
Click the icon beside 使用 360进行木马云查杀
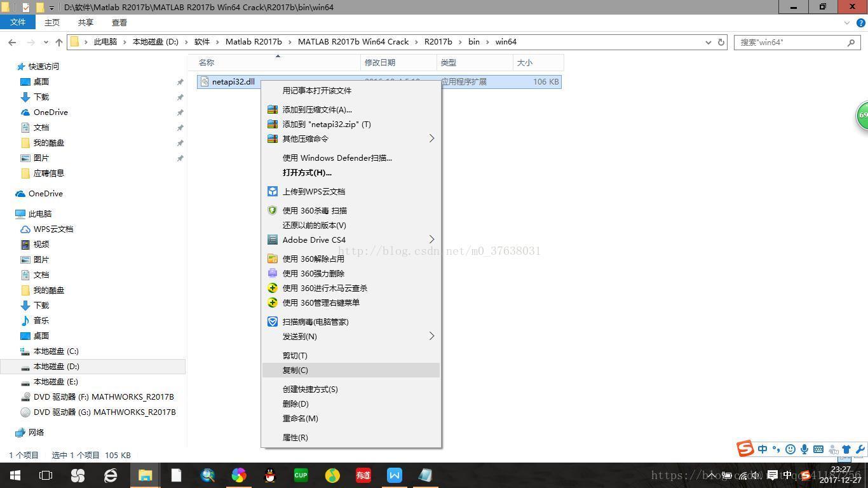pos(273,288)
